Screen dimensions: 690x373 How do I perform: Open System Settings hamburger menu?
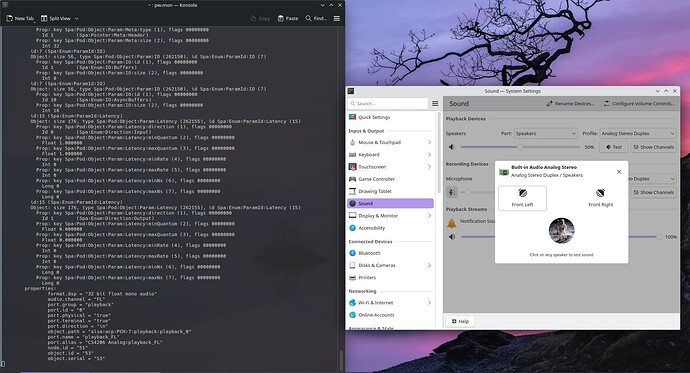pyautogui.click(x=435, y=103)
